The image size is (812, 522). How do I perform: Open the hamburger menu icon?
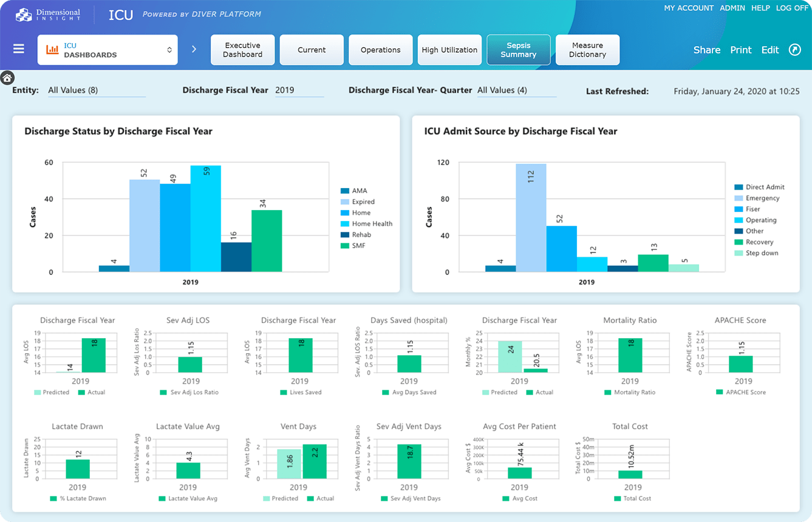pyautogui.click(x=19, y=49)
